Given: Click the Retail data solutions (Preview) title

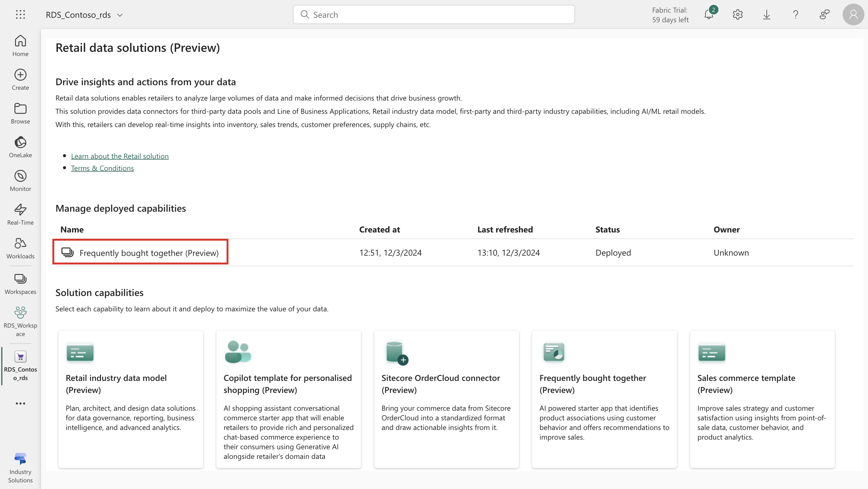Looking at the screenshot, I should [137, 48].
